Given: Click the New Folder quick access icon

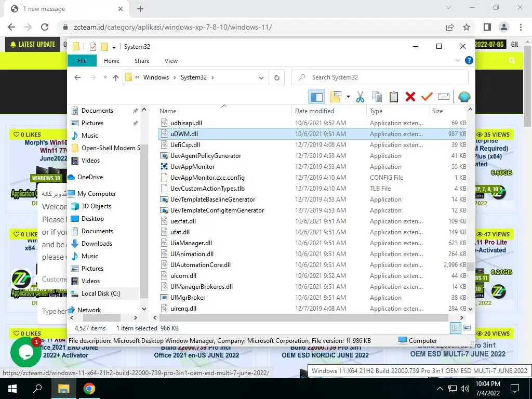Looking at the screenshot, I should point(104,47).
